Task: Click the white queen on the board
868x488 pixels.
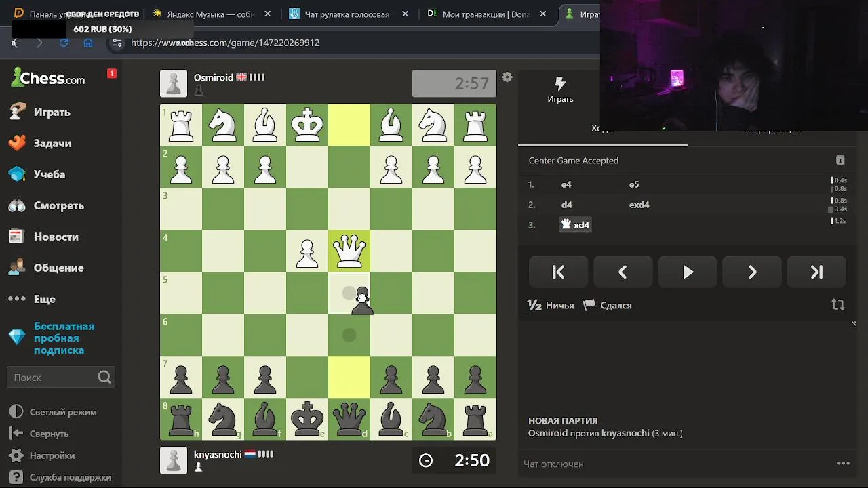Action: click(349, 251)
